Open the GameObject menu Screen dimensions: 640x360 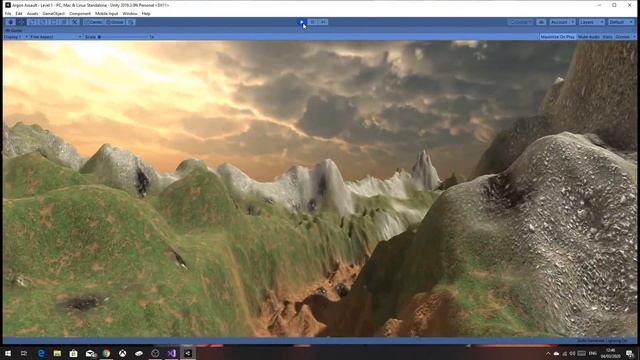pyautogui.click(x=53, y=13)
